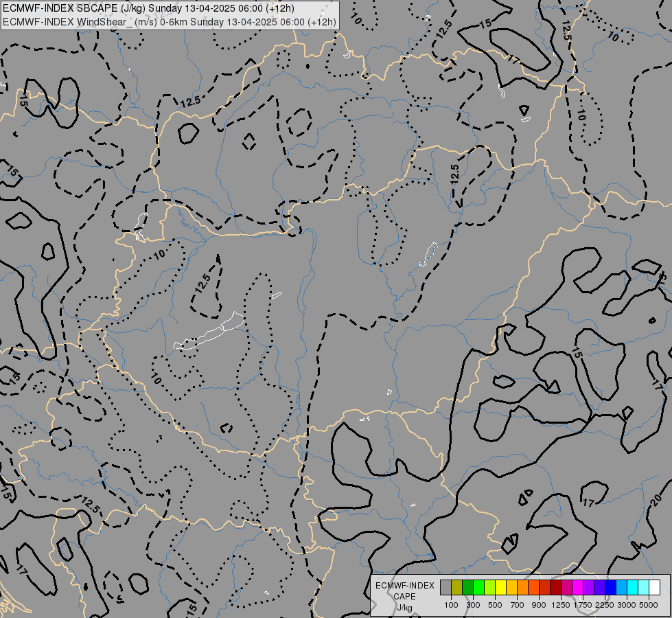Image resolution: width=672 pixels, height=618 pixels.
Task: Select the brick red swatch right of 900
Action: (x=545, y=588)
